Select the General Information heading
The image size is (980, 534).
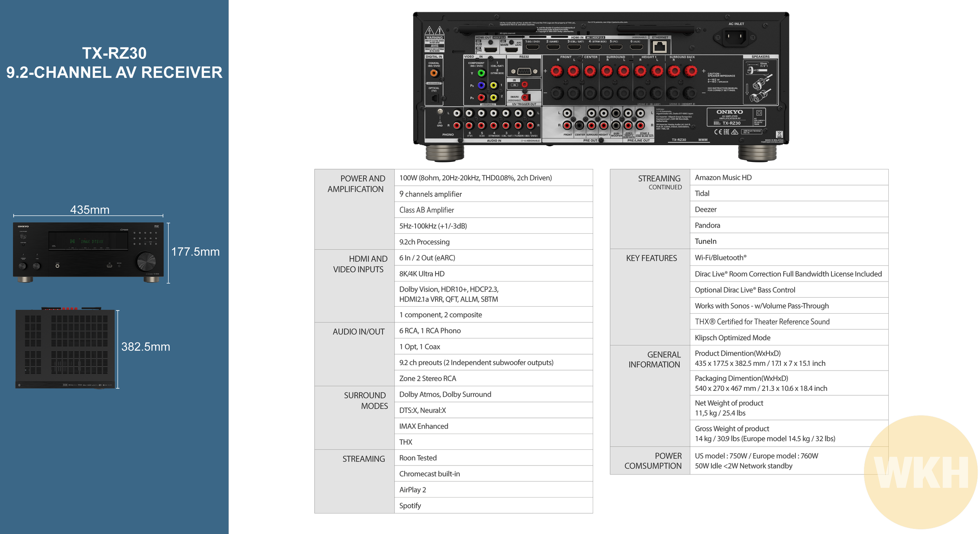(655, 360)
